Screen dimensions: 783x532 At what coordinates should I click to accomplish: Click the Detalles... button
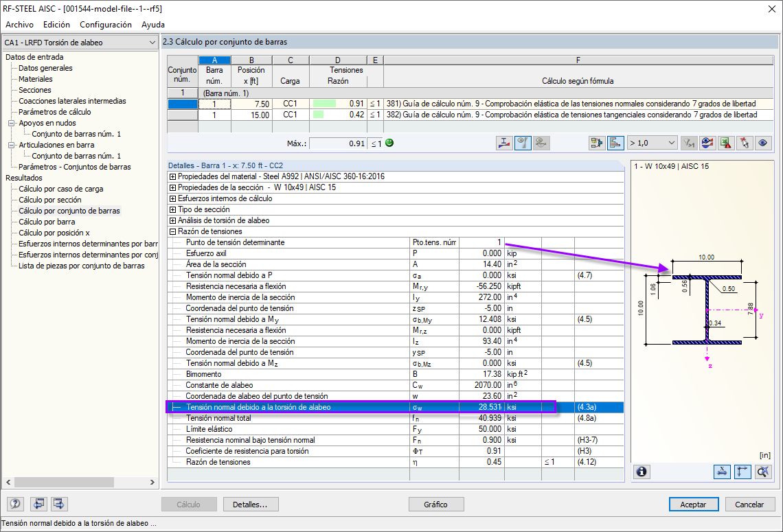point(250,504)
